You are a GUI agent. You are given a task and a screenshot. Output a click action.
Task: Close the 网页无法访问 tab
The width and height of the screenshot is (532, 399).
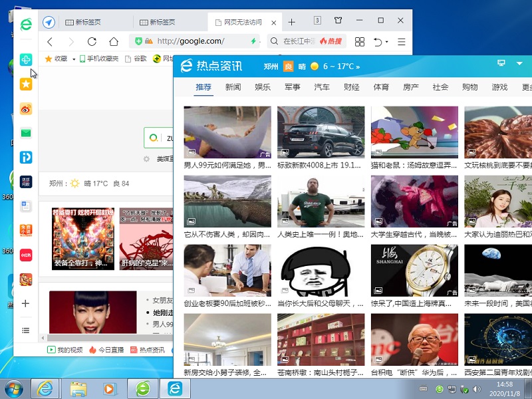pyautogui.click(x=274, y=23)
